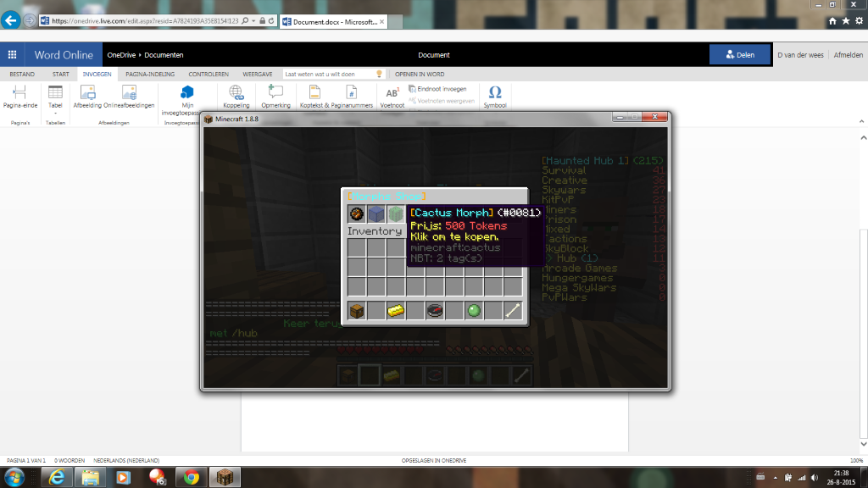868x488 pixels.
Task: Pick the chest item in Minecraft inventory hotbar
Action: (x=357, y=310)
